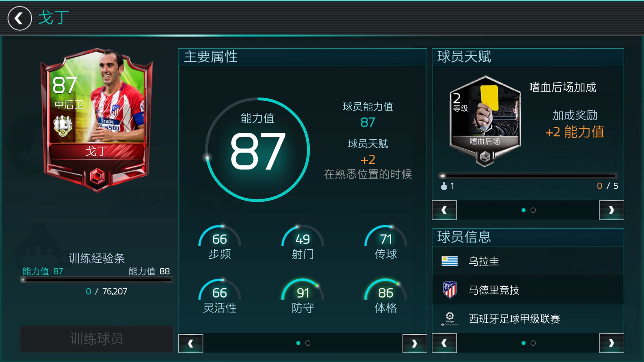644x362 pixels.
Task: Show next main attributes page
Action: point(415,343)
